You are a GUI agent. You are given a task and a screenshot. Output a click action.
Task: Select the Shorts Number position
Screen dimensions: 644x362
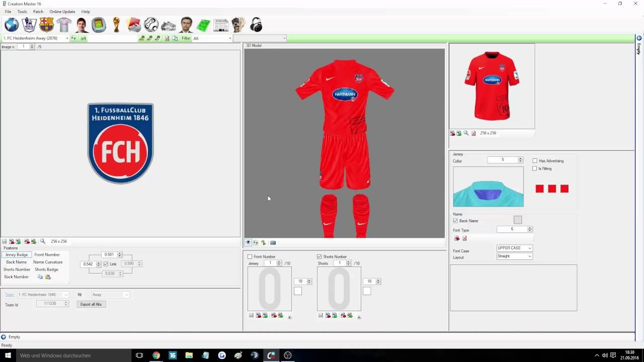pyautogui.click(x=17, y=269)
